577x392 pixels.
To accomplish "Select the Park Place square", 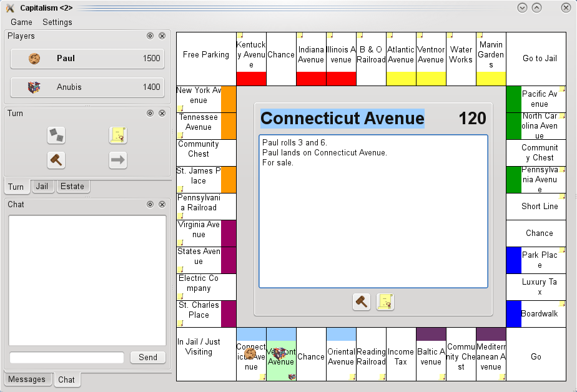I will pos(536,260).
